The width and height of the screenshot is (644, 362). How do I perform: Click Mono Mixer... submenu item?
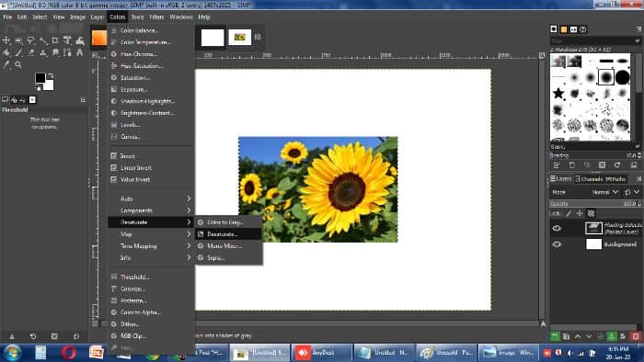tap(228, 246)
